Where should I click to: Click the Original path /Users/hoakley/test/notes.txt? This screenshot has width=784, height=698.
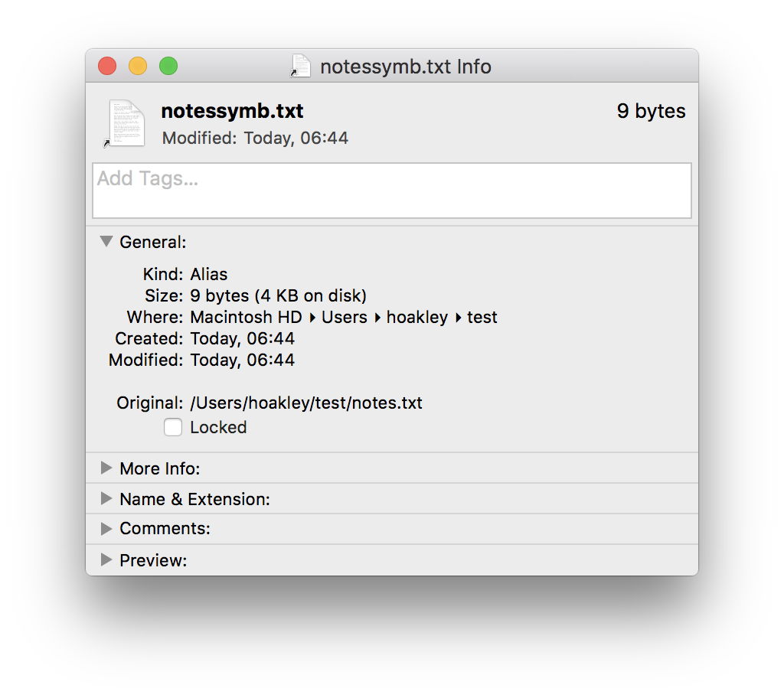pos(306,403)
